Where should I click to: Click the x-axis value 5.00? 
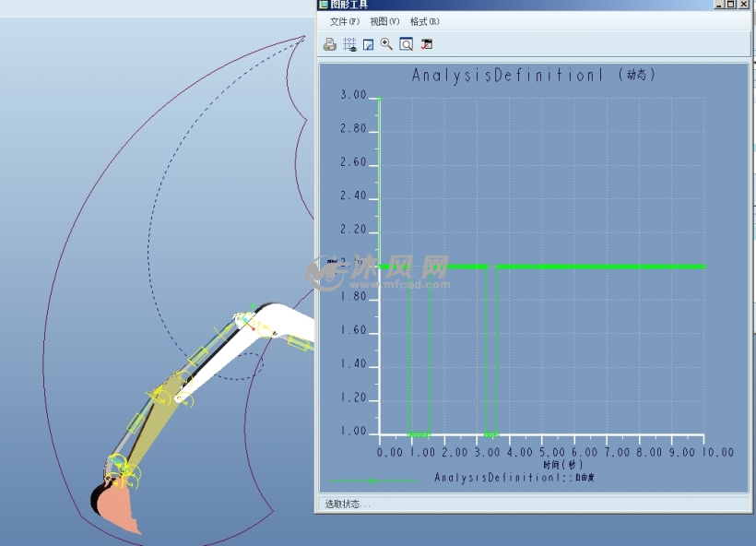coord(552,453)
